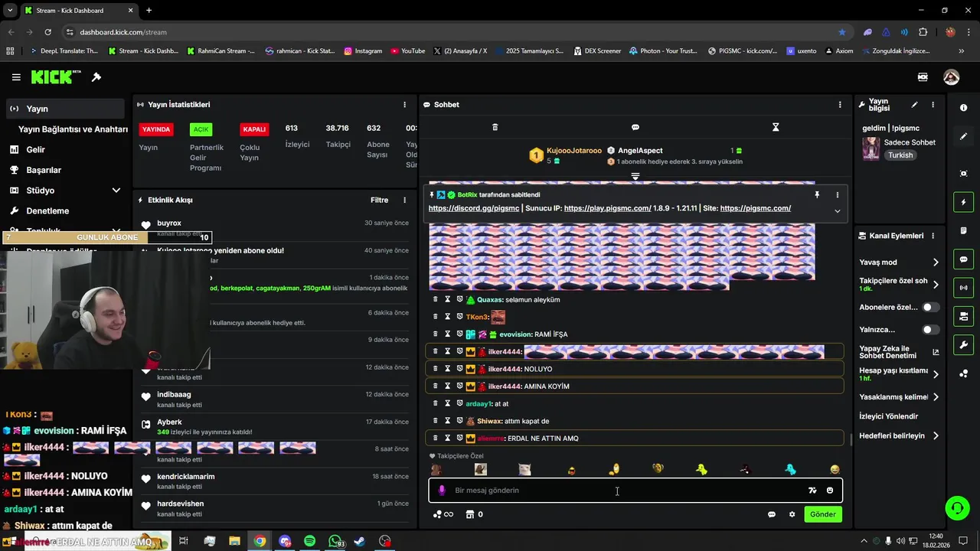Open Hedefleri belirleyin arrow
This screenshot has height=551, width=980.
point(935,436)
